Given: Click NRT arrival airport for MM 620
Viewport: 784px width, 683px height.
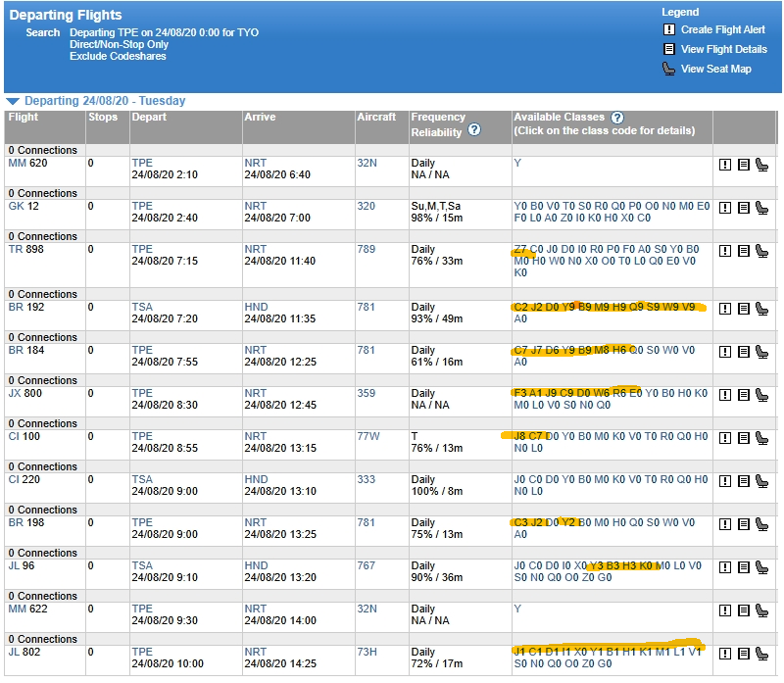Looking at the screenshot, I should 255,163.
